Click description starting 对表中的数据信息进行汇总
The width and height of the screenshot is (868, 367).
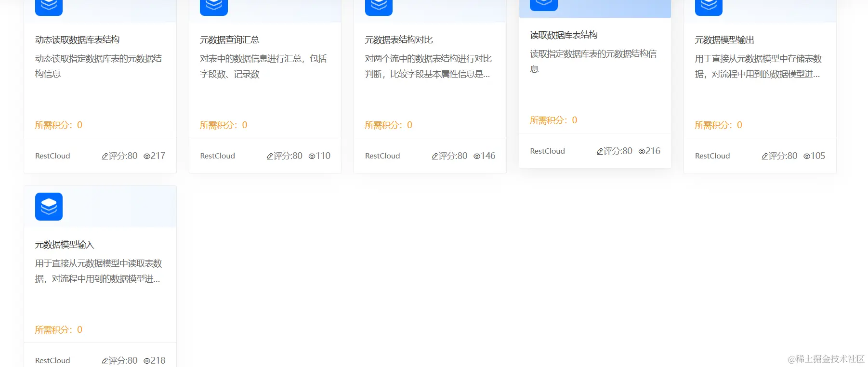pyautogui.click(x=263, y=66)
